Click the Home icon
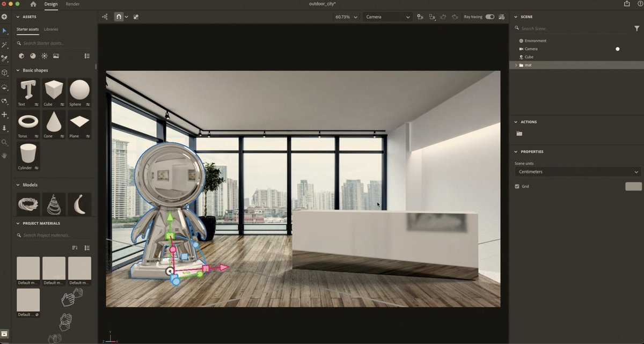644x344 pixels. tap(33, 4)
